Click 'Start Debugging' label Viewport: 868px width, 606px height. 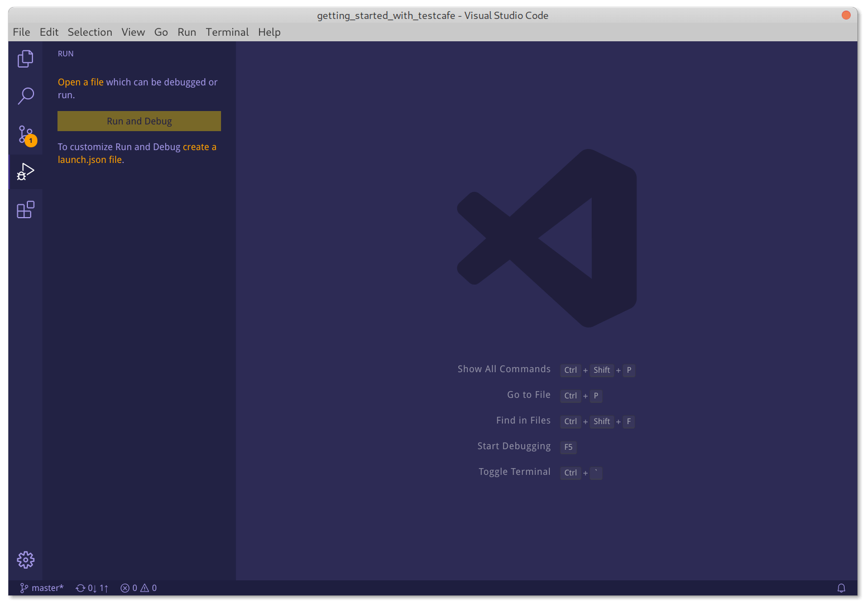(x=514, y=446)
